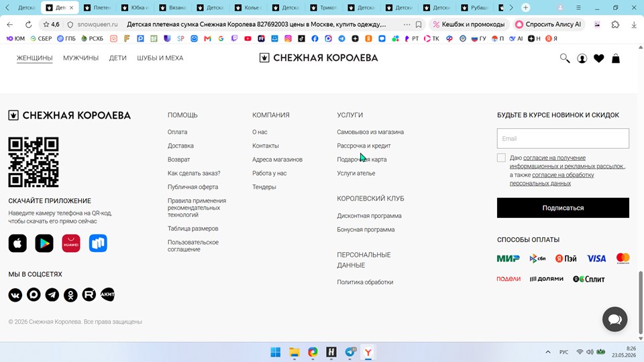This screenshot has width=644, height=362.
Task: Open browser downloads arrow icon
Action: click(x=634, y=25)
